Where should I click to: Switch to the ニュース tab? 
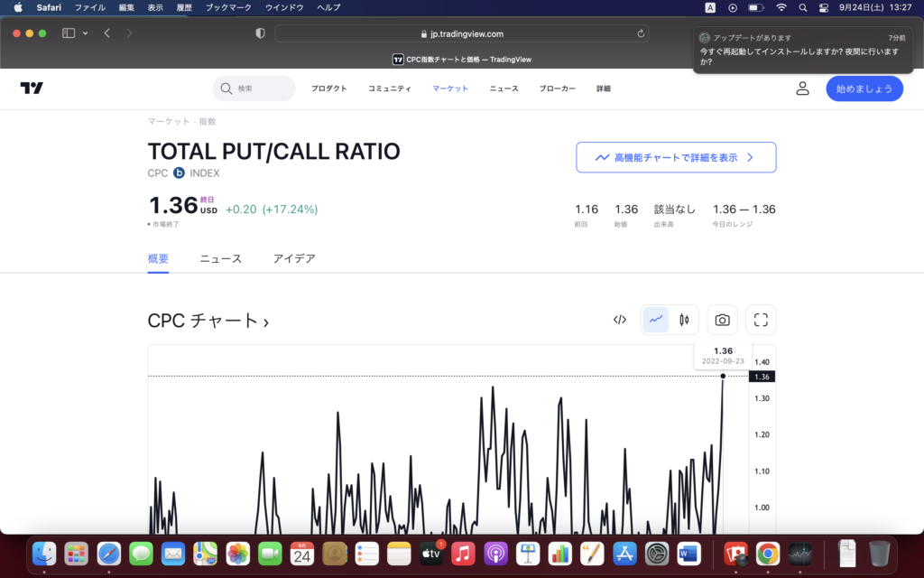(x=220, y=258)
